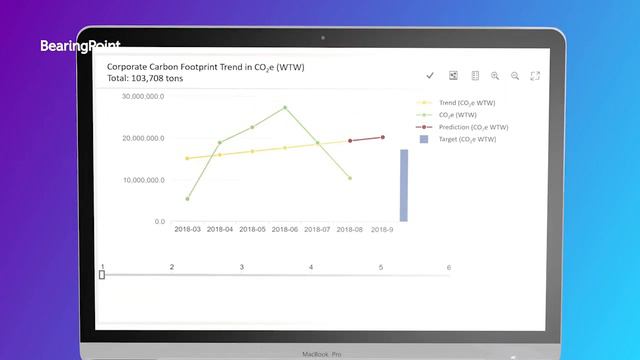Switch to table view icon
Screen dimensions: 640x360
click(475, 76)
